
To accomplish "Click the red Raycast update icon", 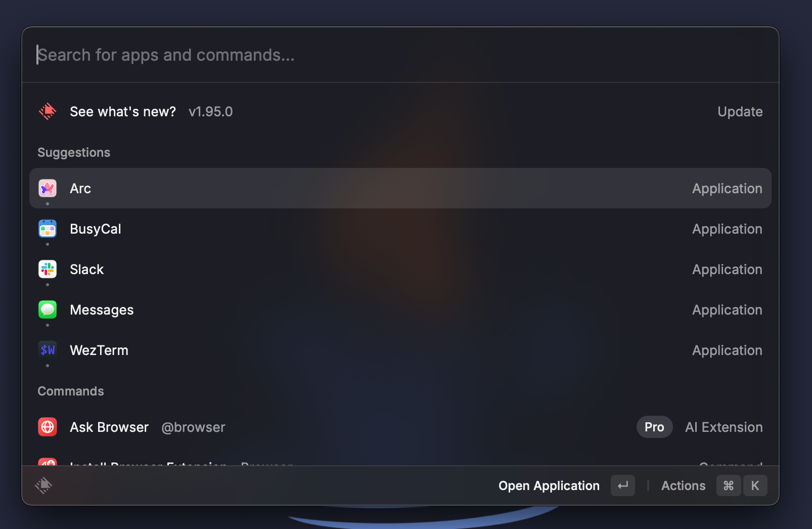I will click(x=48, y=111).
